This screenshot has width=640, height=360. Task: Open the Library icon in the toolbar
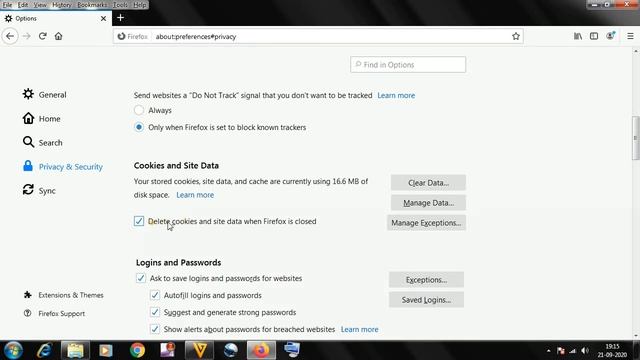point(578,36)
